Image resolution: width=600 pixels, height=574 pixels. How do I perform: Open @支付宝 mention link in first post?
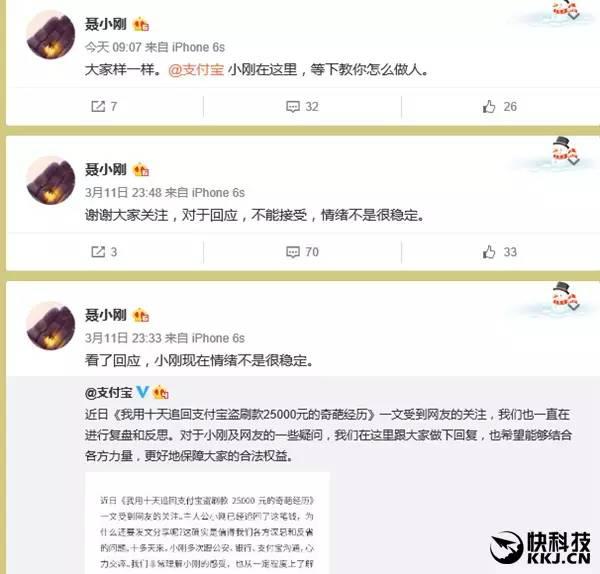(196, 70)
